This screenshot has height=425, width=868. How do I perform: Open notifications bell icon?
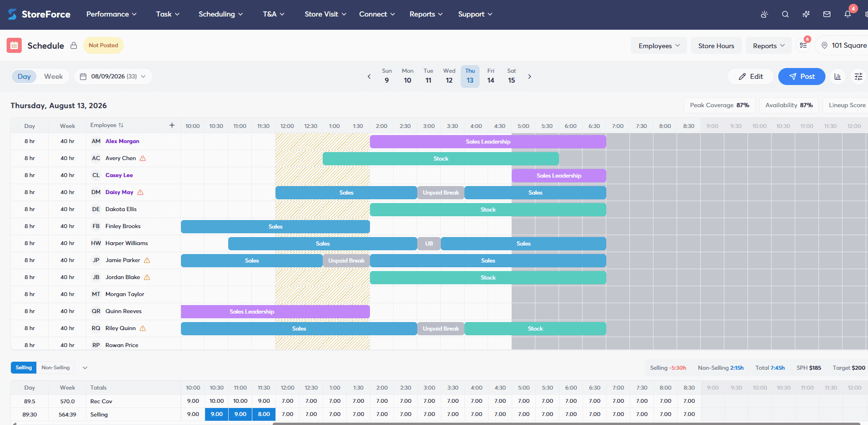pos(847,14)
